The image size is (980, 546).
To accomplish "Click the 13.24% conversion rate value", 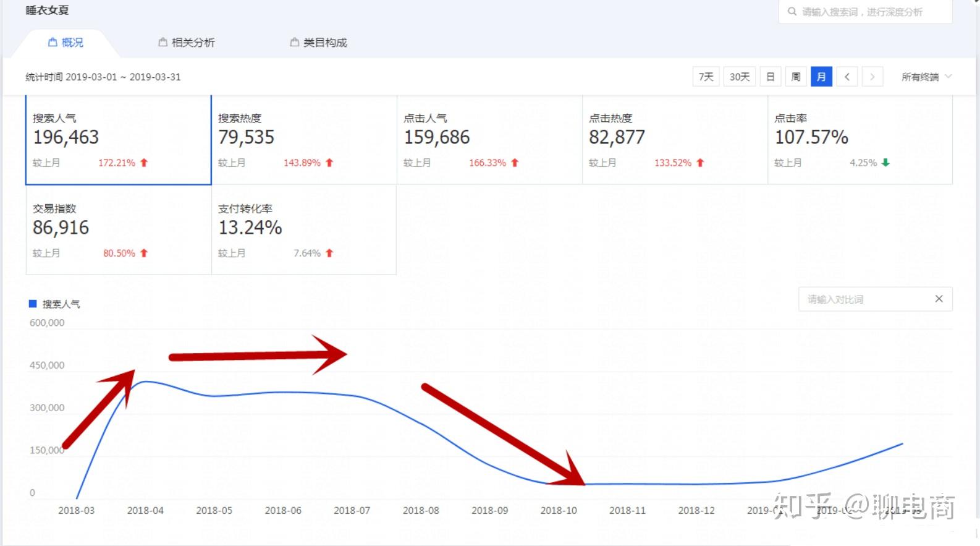I will coord(250,228).
